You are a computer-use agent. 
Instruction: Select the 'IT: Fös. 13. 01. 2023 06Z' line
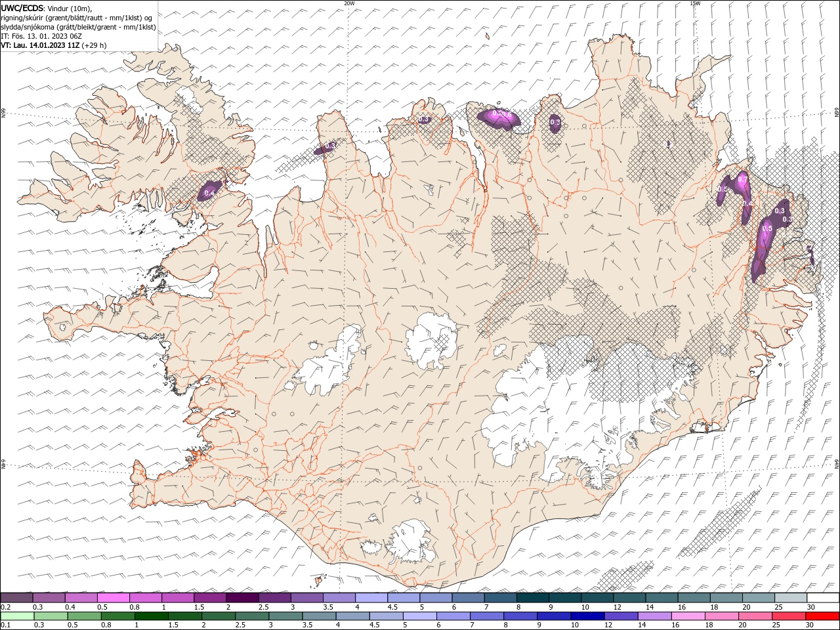pyautogui.click(x=41, y=36)
